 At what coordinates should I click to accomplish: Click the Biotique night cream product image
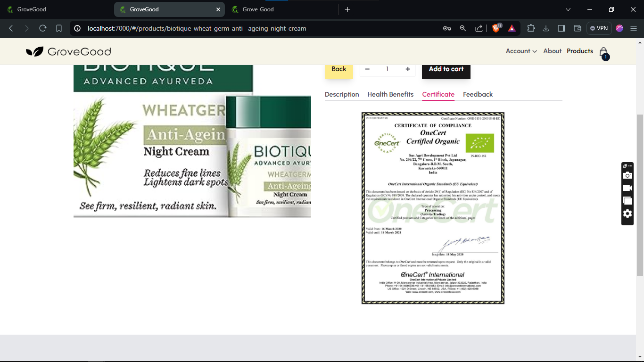tap(192, 141)
